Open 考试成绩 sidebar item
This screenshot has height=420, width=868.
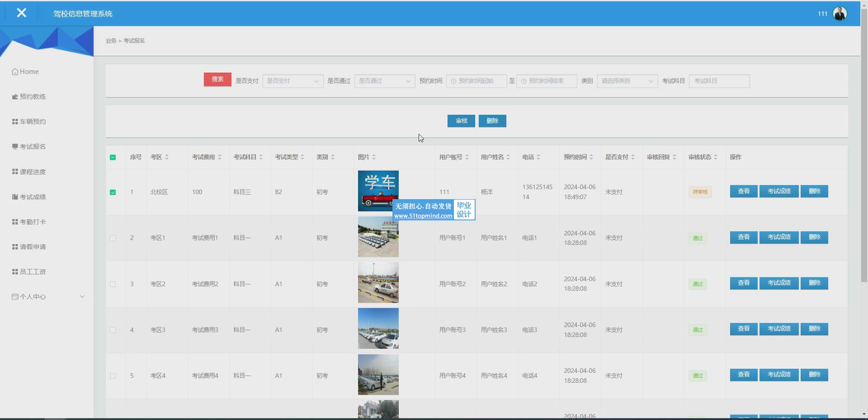[29, 197]
